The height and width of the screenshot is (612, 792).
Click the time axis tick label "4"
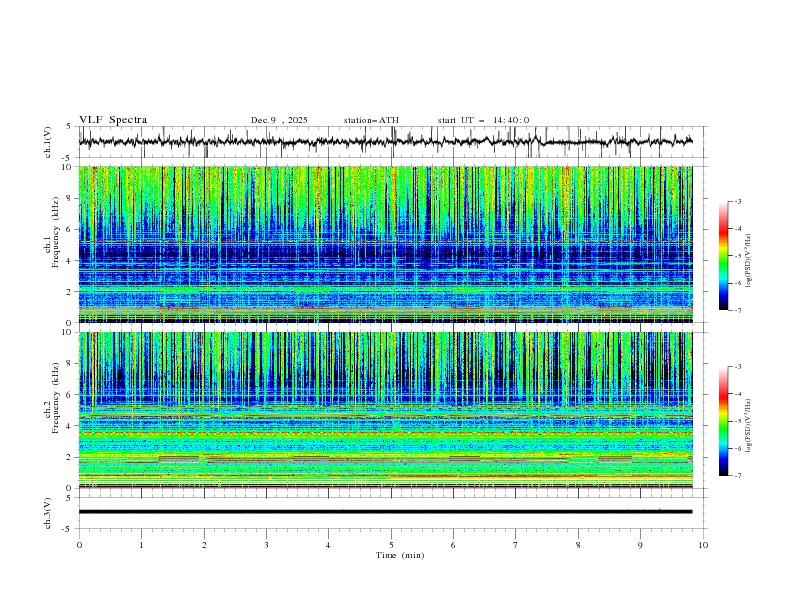(328, 545)
